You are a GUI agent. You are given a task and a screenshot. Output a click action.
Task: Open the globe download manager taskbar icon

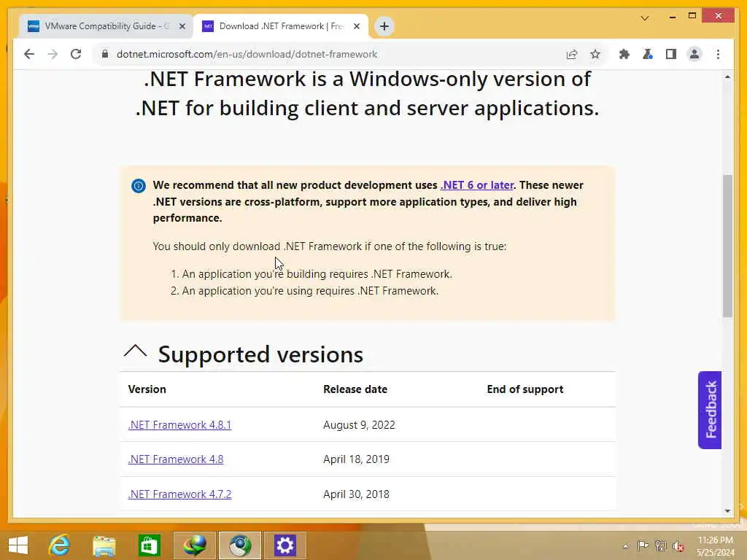pos(194,545)
